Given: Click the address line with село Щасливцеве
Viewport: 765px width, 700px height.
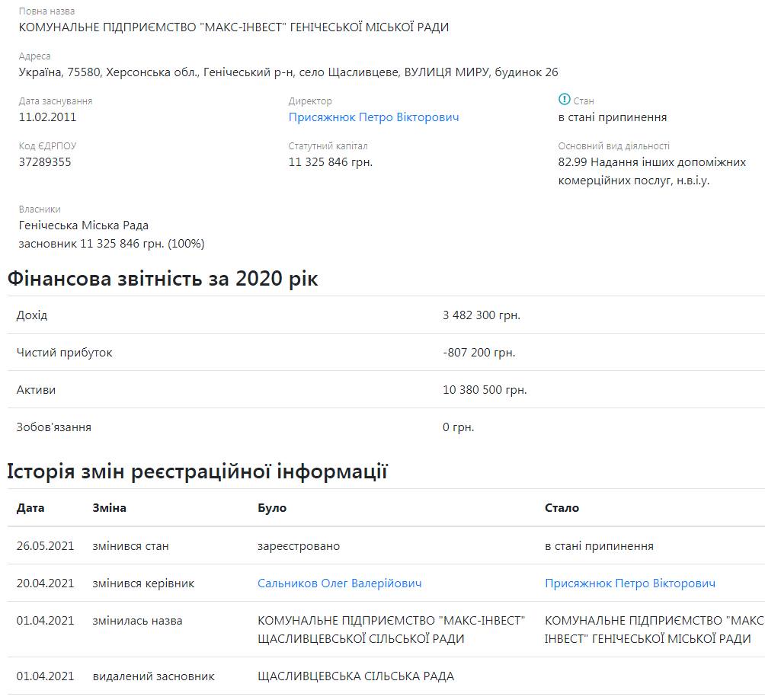Looking at the screenshot, I should 288,72.
